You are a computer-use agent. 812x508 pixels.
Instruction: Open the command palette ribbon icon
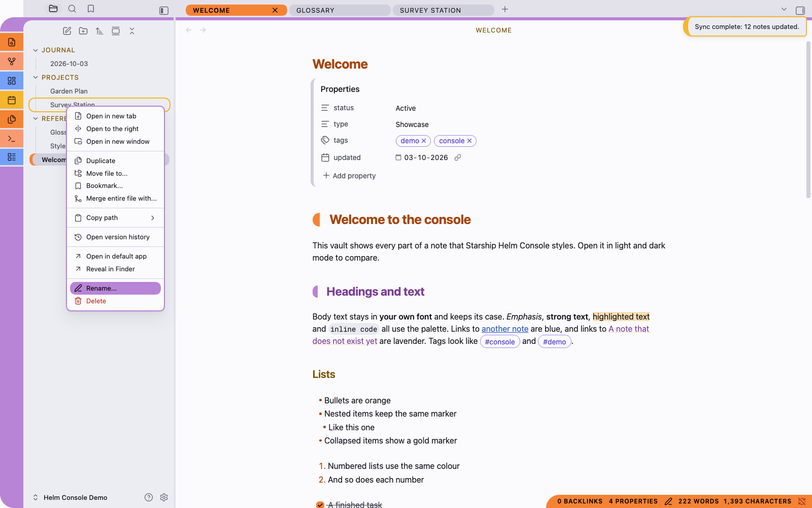pos(12,139)
